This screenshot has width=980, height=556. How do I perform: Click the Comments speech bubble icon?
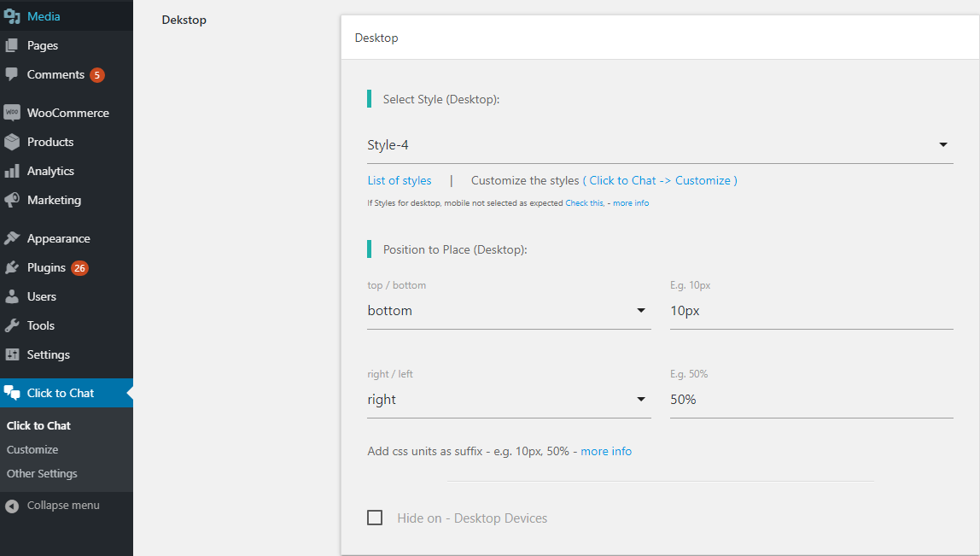pos(12,74)
